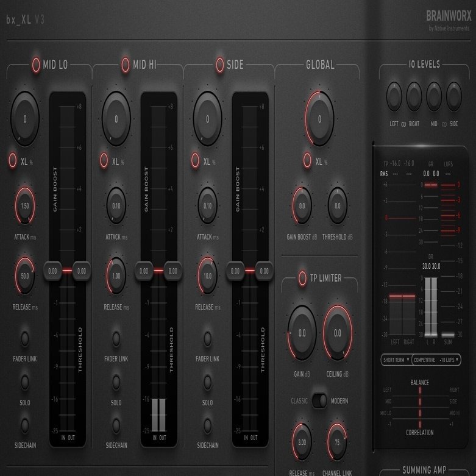The width and height of the screenshot is (476, 476).
Task: Click the IO LEVELS RIGHT knob
Action: [x=414, y=96]
